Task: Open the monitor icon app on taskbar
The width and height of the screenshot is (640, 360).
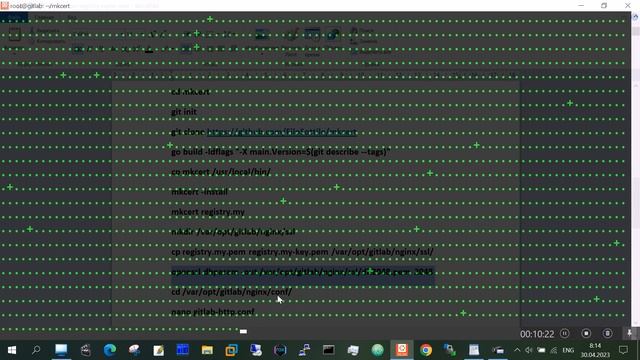Action: click(61, 350)
